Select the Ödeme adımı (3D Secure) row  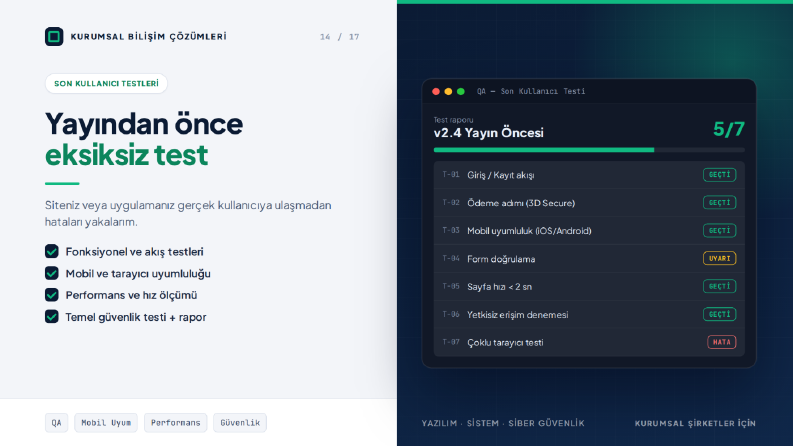click(x=589, y=203)
